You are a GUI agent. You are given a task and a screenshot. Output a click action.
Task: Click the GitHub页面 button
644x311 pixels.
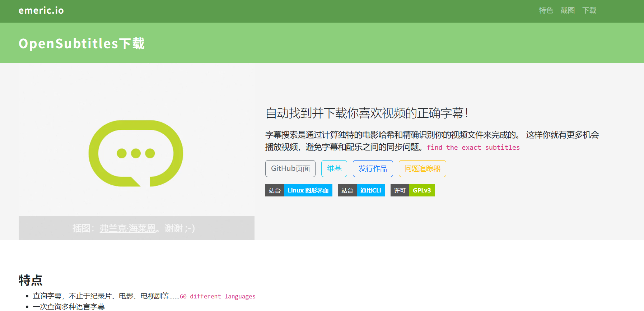click(x=290, y=168)
